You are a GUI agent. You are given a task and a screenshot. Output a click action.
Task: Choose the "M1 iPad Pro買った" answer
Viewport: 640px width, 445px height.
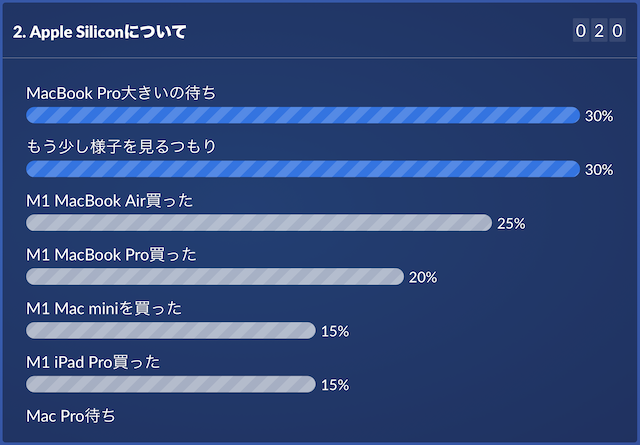click(93, 362)
